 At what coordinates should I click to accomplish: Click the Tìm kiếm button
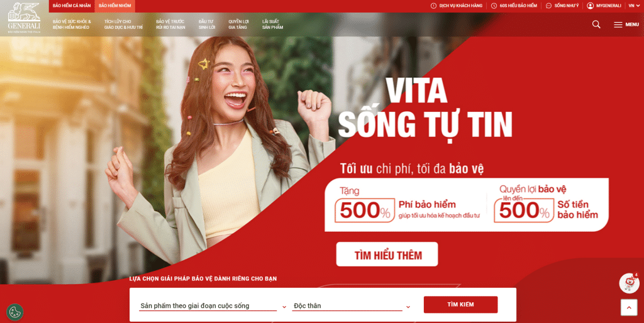pyautogui.click(x=460, y=305)
